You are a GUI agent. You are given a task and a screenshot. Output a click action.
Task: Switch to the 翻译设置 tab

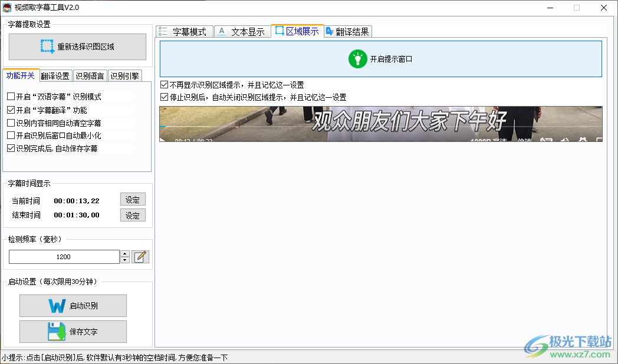coord(55,75)
